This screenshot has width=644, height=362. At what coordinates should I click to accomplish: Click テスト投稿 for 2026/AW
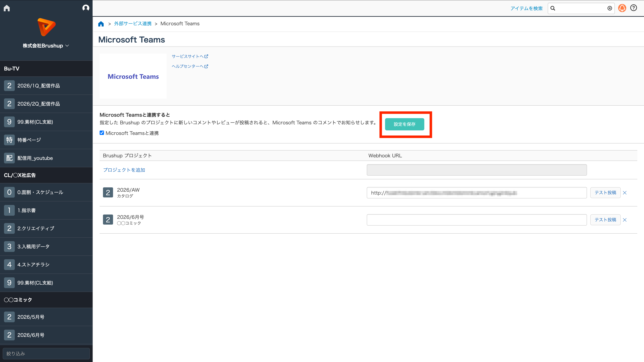605,193
